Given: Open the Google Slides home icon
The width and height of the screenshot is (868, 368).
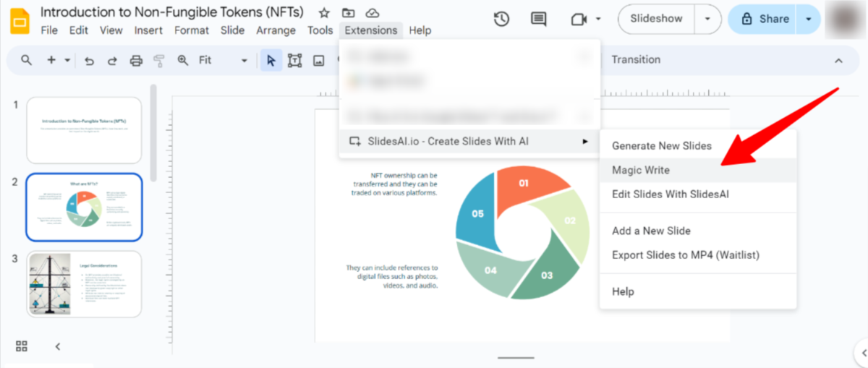Looking at the screenshot, I should coord(20,20).
